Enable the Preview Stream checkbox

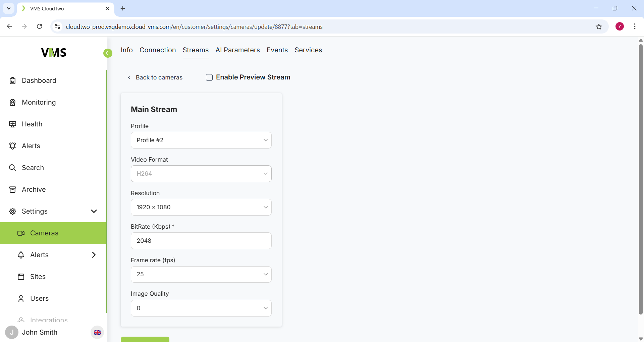tap(209, 77)
